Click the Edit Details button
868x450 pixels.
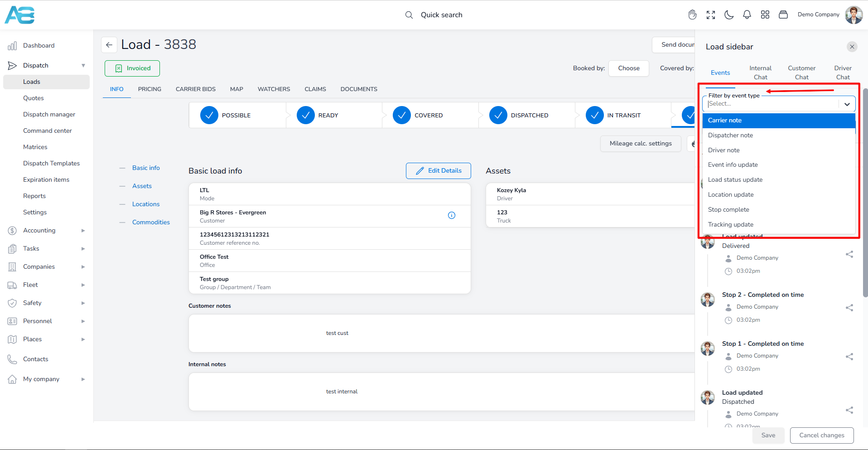(x=438, y=171)
